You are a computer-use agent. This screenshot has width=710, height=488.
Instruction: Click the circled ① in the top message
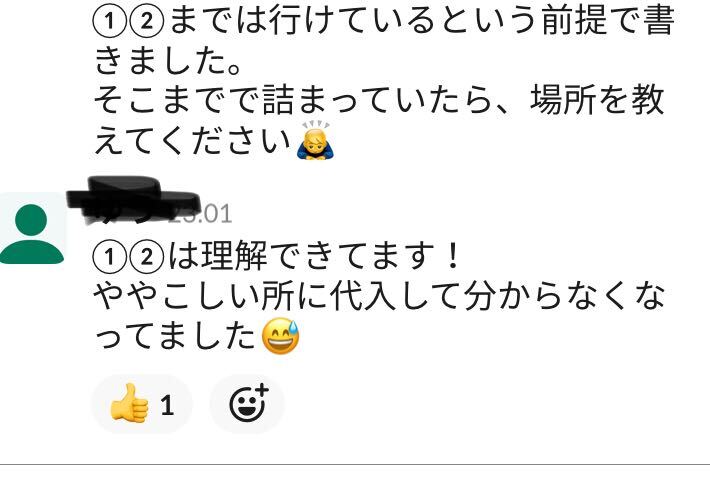(x=109, y=21)
